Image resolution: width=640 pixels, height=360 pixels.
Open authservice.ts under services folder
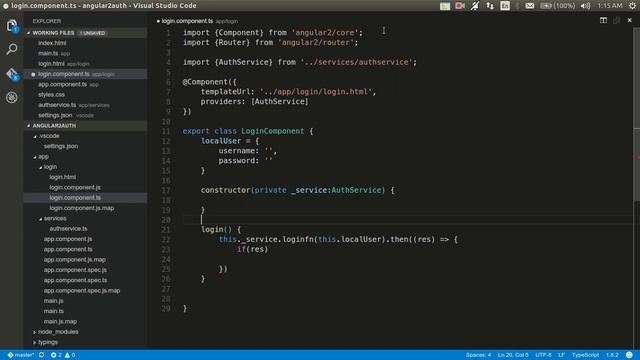pos(68,229)
